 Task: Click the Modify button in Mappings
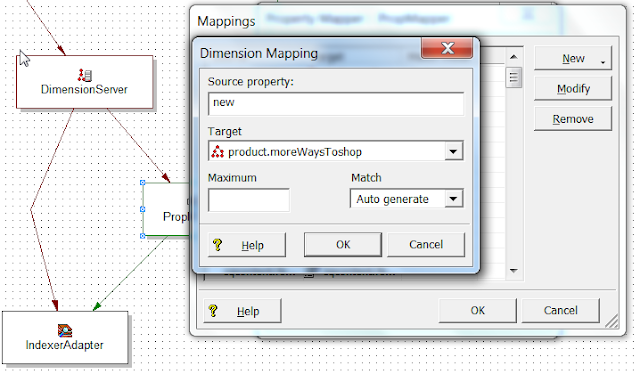coord(573,89)
